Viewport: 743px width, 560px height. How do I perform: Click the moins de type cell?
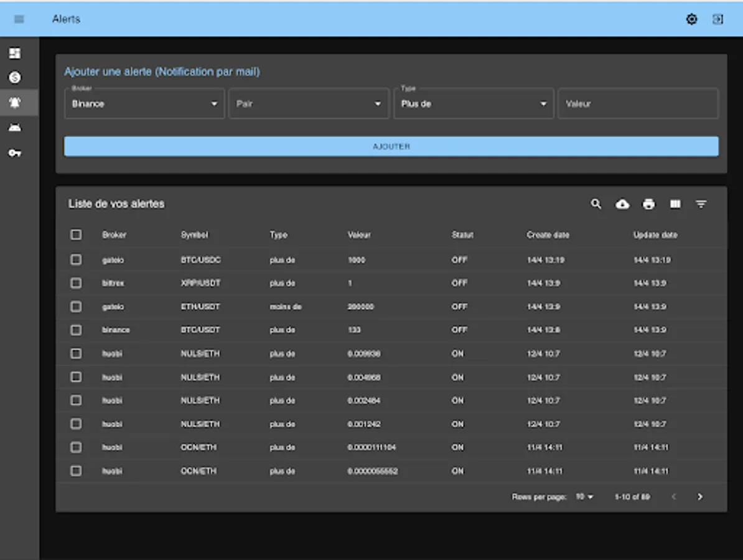286,307
